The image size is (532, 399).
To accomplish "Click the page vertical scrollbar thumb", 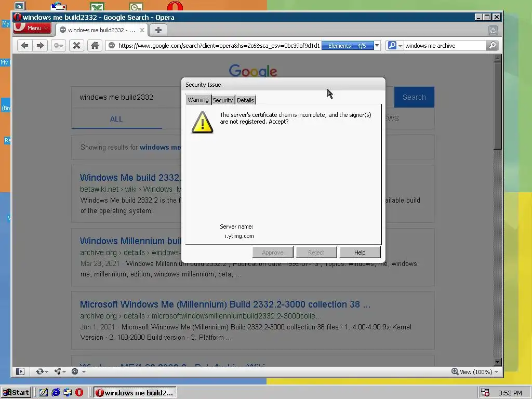I will pyautogui.click(x=497, y=105).
